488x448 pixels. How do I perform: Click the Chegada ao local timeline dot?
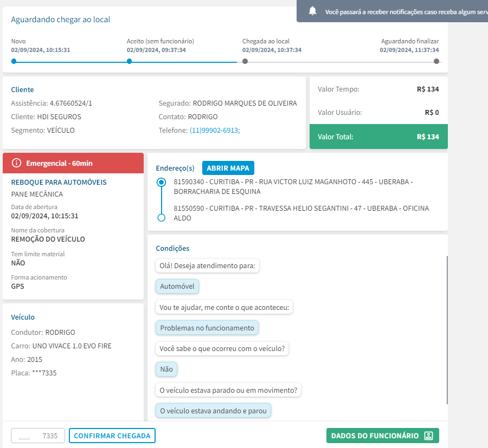point(245,61)
